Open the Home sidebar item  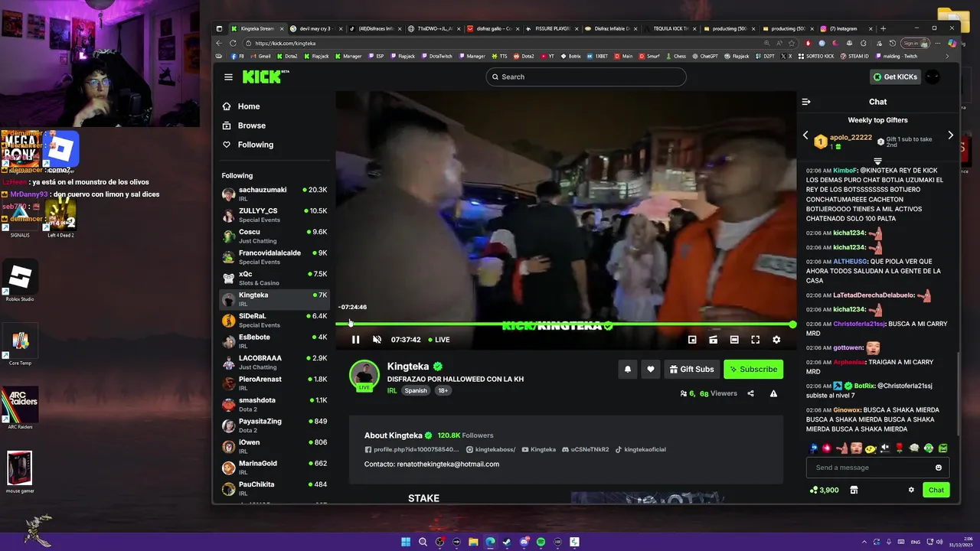[x=248, y=106]
